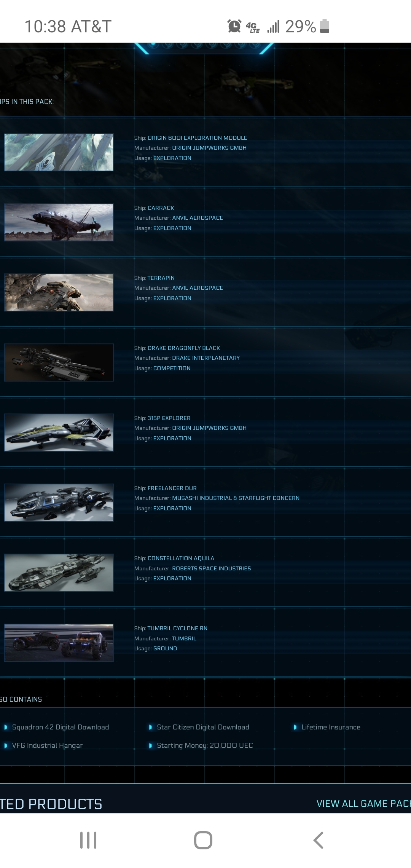Viewport: 411px width, 868px height.
Task: Open the 315P Explorer thumbnail image
Action: point(59,432)
